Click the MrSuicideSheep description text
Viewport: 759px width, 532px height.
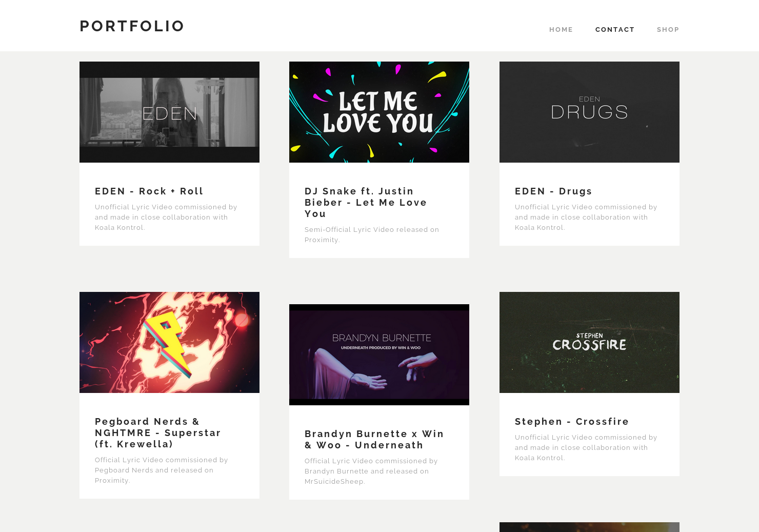pos(371,471)
